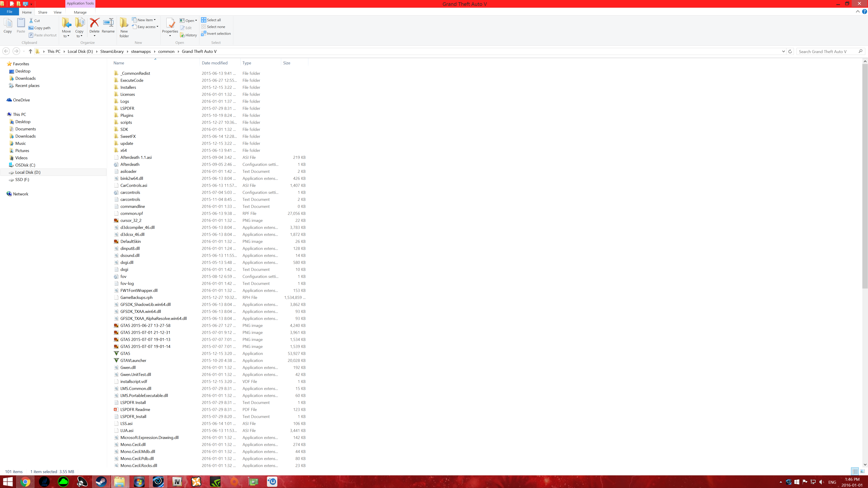Click Select all in the ribbon
The width and height of the screenshot is (868, 488).
click(211, 20)
